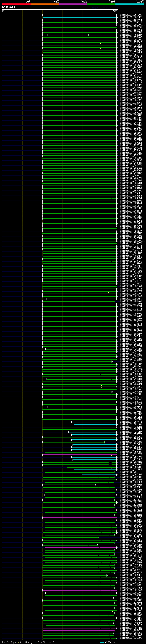Screen dimensions: 146x644
Task: Select label UniRef100_B2CKR1
Action: [x=131, y=445]
